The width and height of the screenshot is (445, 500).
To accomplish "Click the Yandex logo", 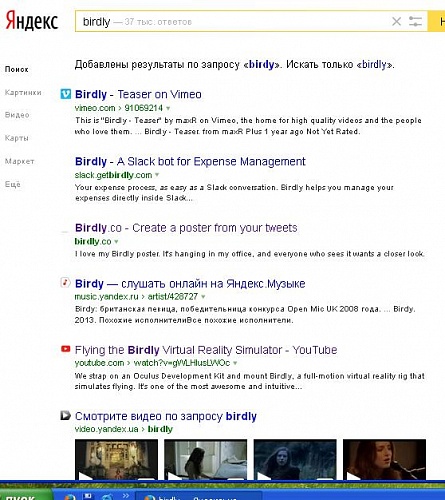I will point(32,21).
